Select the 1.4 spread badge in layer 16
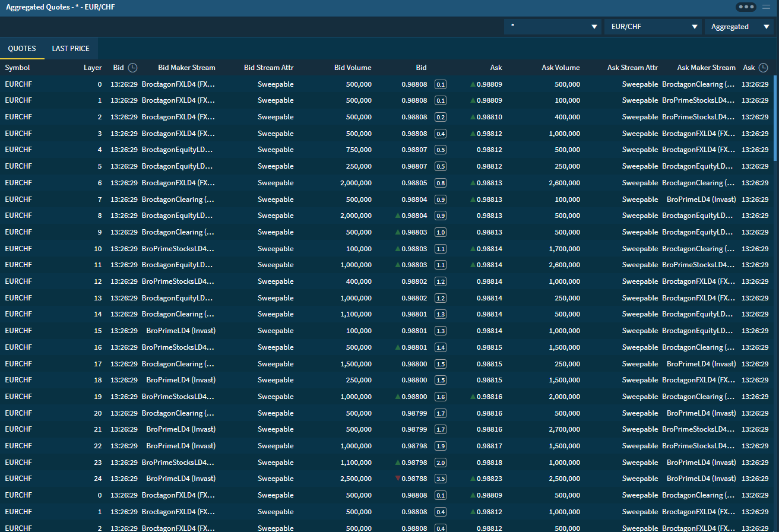 (441, 347)
